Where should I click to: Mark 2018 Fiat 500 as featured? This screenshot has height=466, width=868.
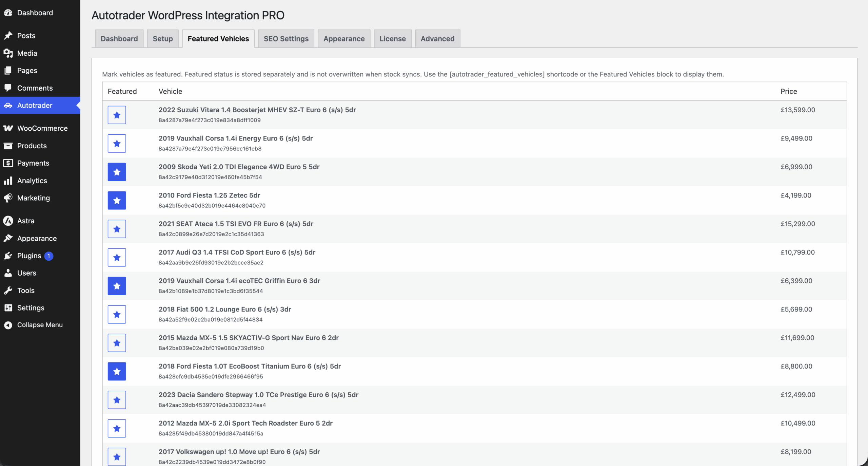[x=117, y=315]
